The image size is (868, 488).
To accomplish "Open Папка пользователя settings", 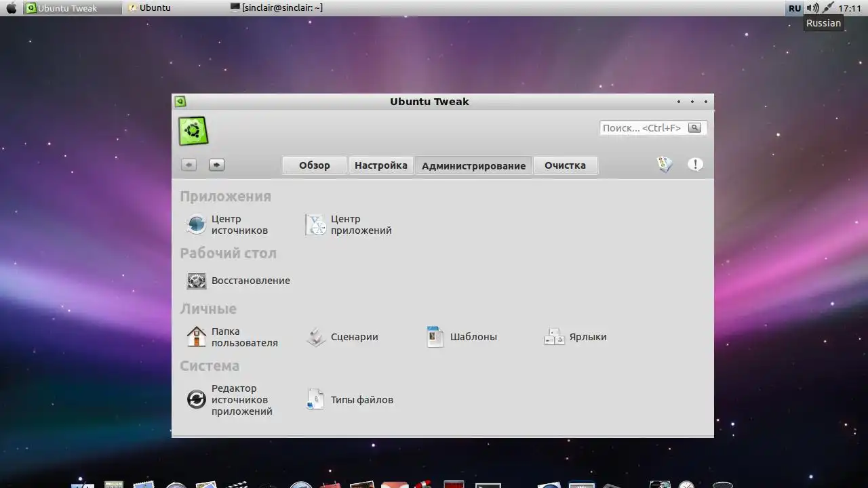I will pos(232,337).
